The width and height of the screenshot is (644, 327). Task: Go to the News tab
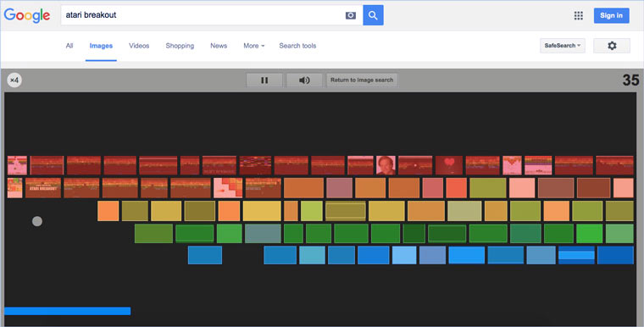coord(219,46)
